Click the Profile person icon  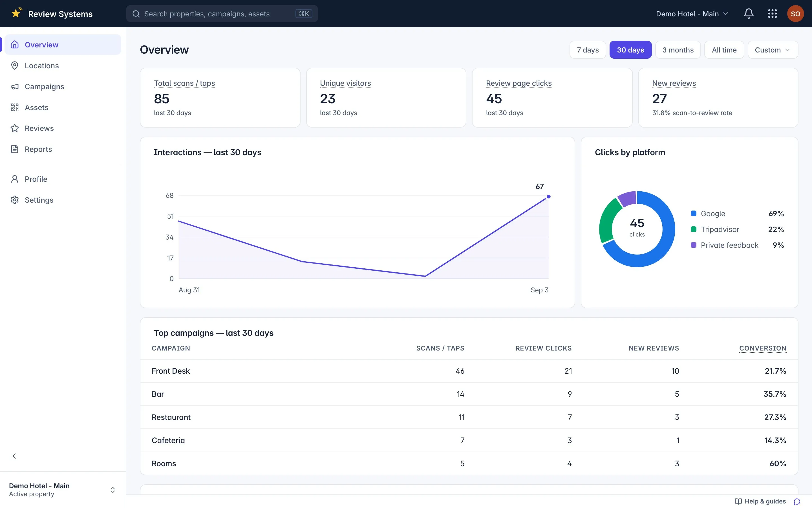[x=14, y=179]
